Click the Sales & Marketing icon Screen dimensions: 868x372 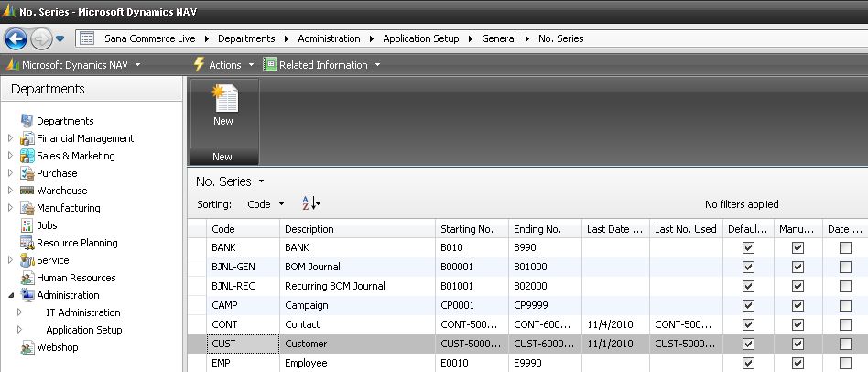[27, 156]
